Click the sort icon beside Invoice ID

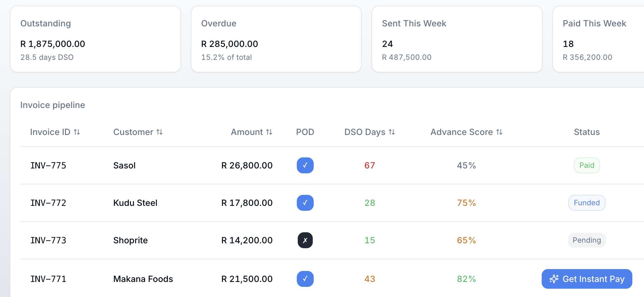point(77,132)
